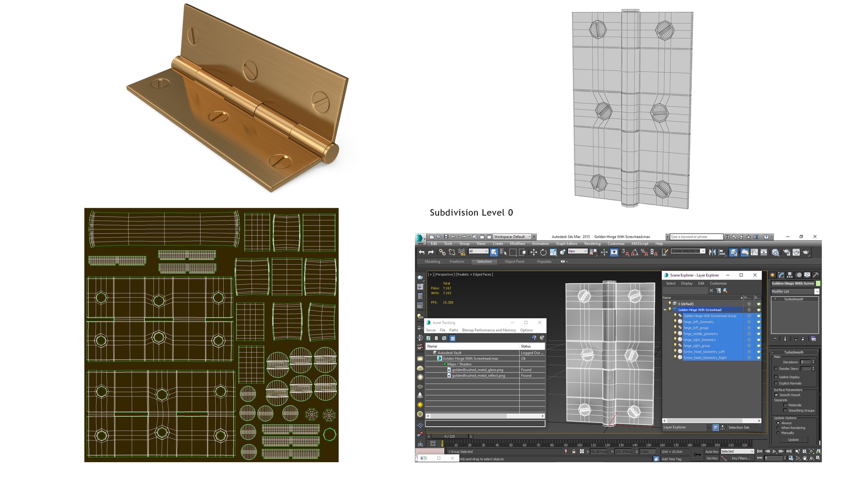The width and height of the screenshot is (868, 488).
Task: Open the Modifier List dropdown
Action: [795, 291]
